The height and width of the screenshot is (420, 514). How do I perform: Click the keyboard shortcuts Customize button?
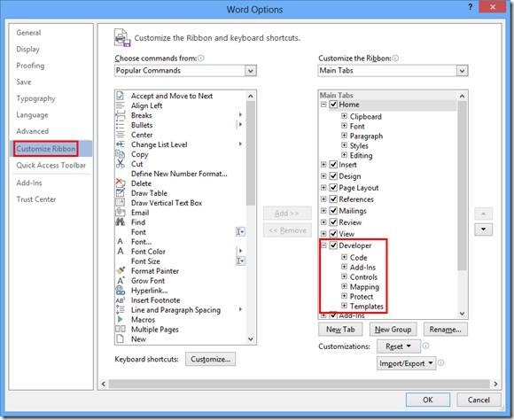coord(210,360)
